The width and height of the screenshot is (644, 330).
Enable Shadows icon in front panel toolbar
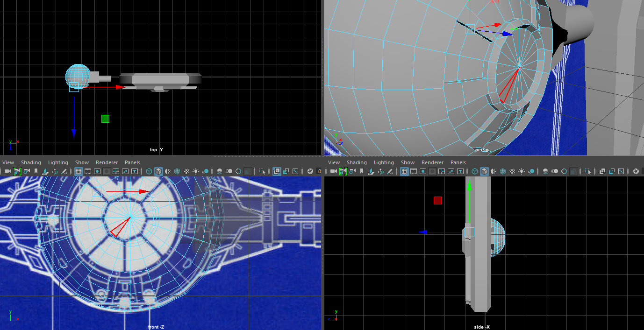point(205,171)
